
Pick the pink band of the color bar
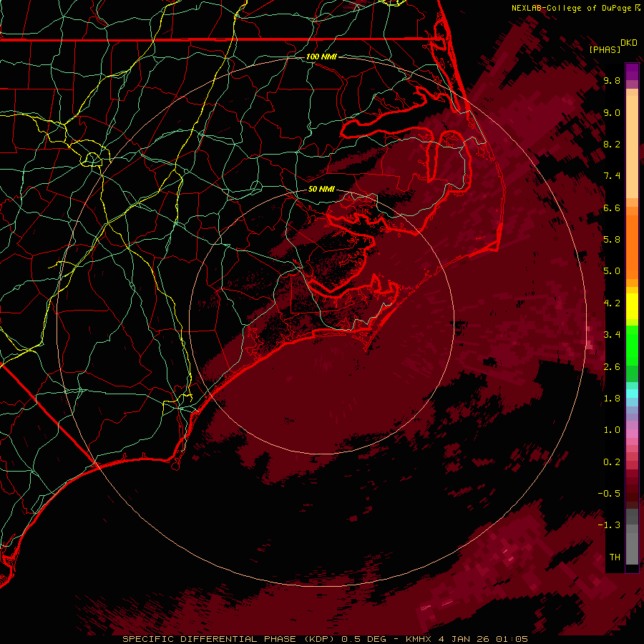[x=632, y=434]
